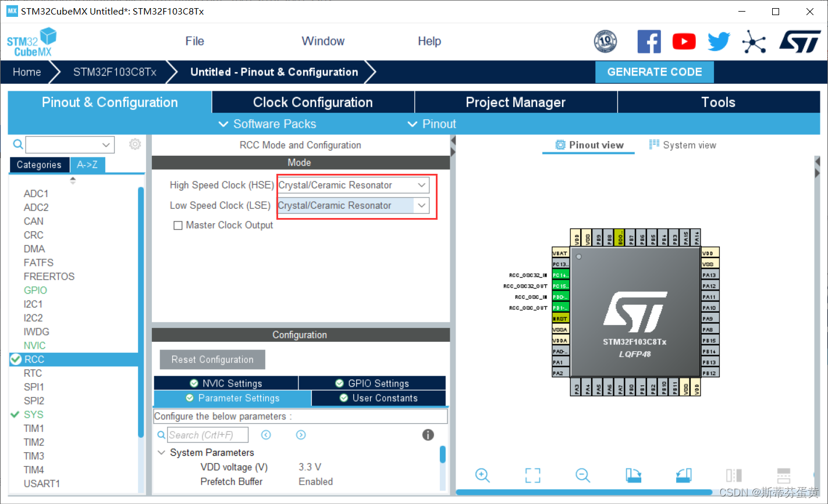Click the horizontal split view icon

[784, 475]
